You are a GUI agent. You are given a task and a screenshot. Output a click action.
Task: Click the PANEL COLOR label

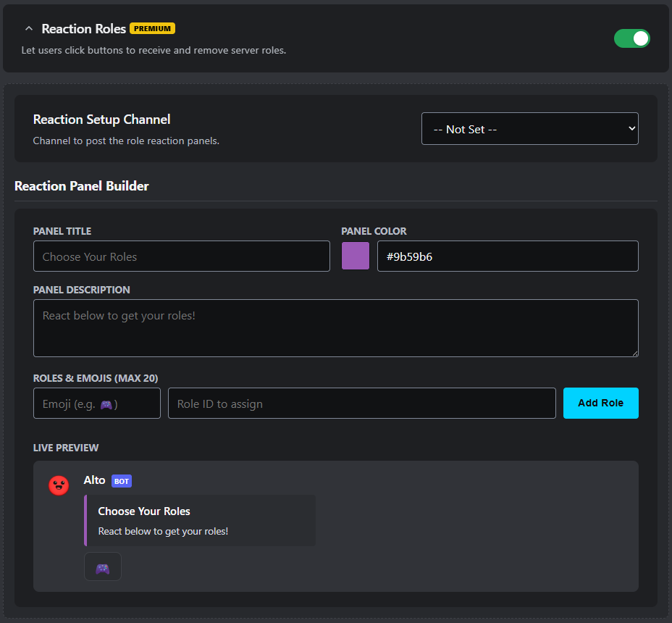tap(374, 231)
